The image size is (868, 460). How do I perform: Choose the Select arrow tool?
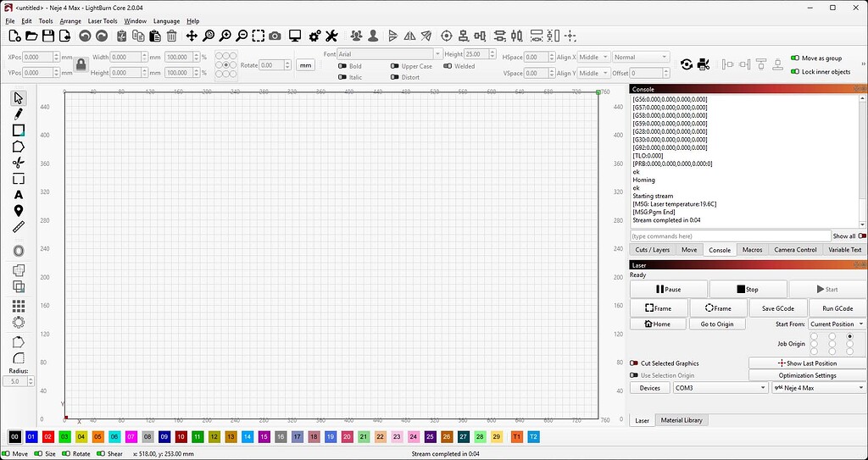coord(19,98)
